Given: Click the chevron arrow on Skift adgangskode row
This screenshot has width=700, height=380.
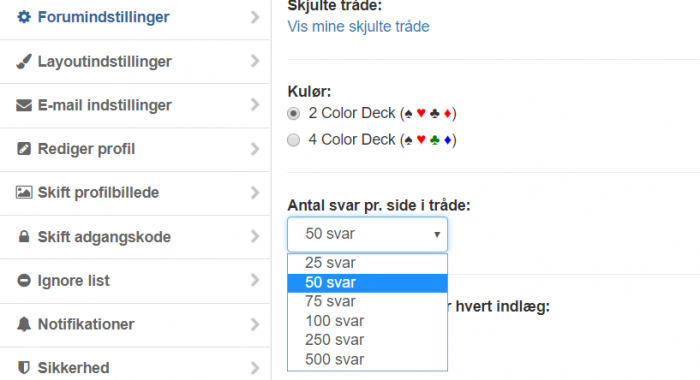Looking at the screenshot, I should pos(255,236).
